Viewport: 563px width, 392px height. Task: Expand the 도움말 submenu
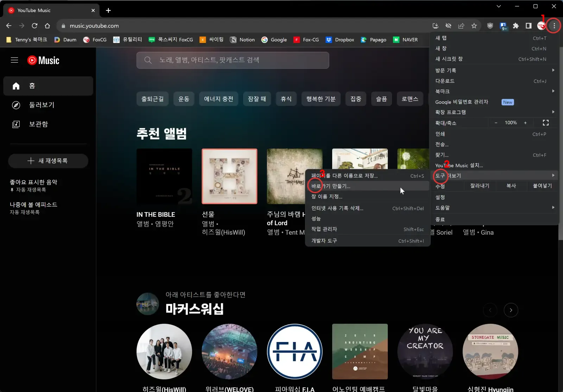coord(494,208)
